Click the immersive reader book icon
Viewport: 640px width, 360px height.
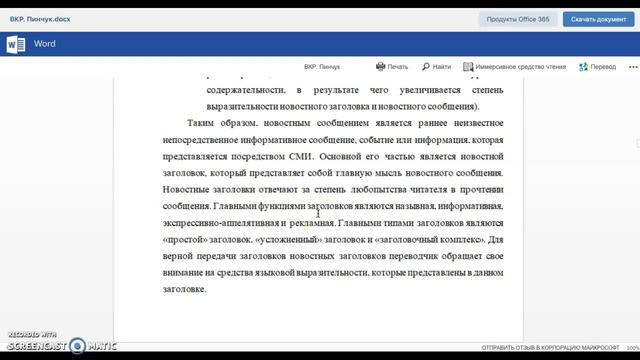click(468, 67)
